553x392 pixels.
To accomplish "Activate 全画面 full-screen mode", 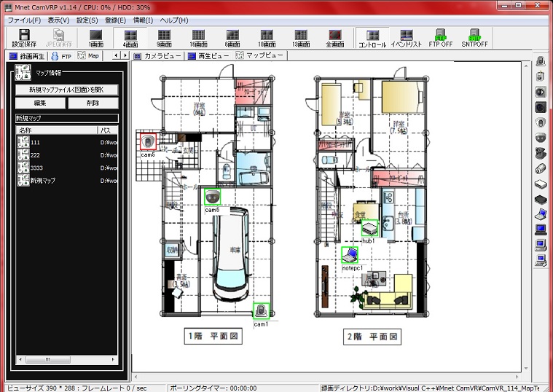I will pyautogui.click(x=335, y=38).
